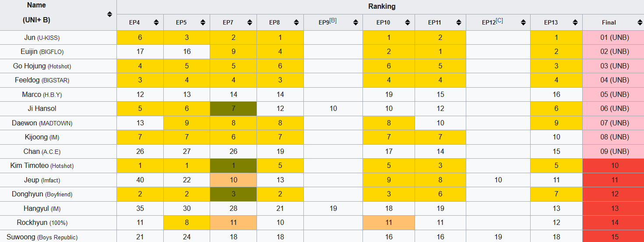The height and width of the screenshot is (242, 644).
Task: Sort the EP10 ranking column
Action: click(407, 22)
